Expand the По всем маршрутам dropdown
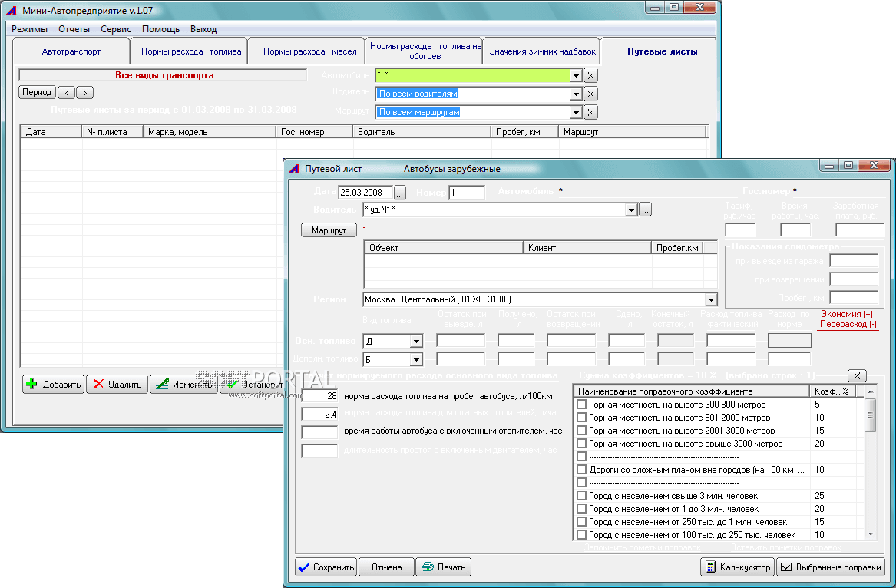The width and height of the screenshot is (896, 588). (x=576, y=112)
